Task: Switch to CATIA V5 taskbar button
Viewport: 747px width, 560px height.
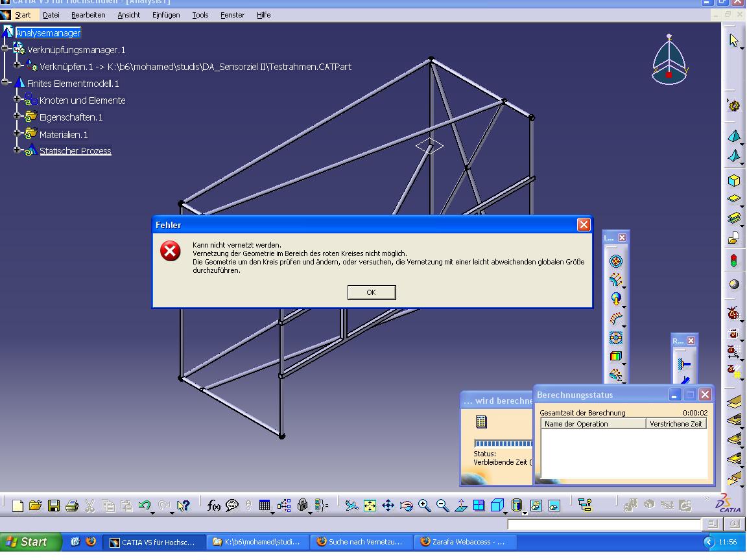Action: 154,542
